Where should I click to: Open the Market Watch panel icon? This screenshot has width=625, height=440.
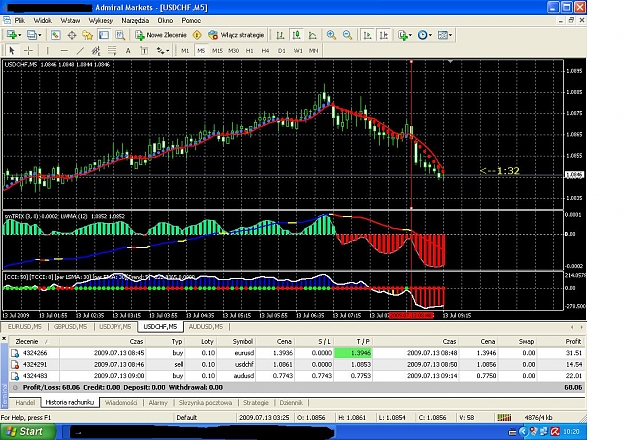click(x=55, y=35)
